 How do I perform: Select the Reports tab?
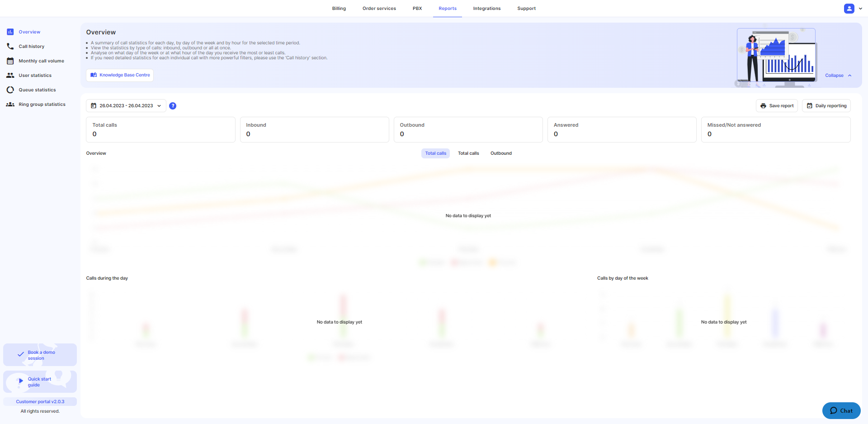448,9
